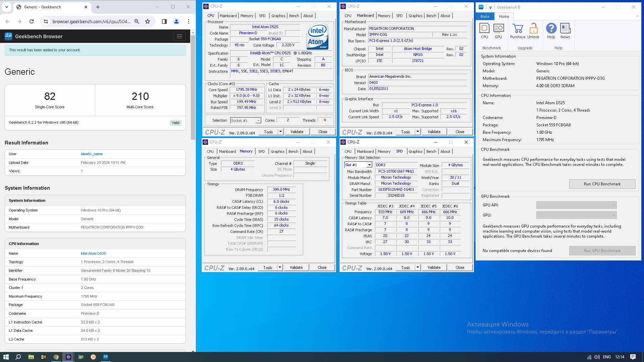The height and width of the screenshot is (362, 644).
Task: Expand Tools dropdown arrow in SPD tab window
Action: tap(418, 267)
